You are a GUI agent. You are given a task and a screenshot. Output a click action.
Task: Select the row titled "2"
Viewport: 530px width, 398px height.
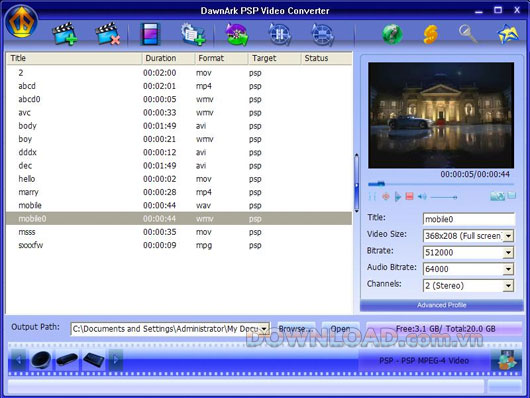(x=179, y=73)
